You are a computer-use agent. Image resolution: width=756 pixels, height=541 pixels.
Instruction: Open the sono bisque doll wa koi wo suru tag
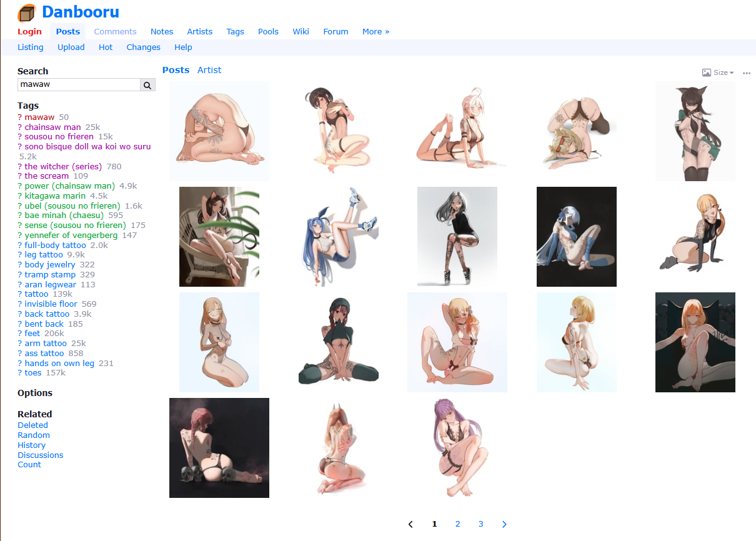(x=87, y=147)
